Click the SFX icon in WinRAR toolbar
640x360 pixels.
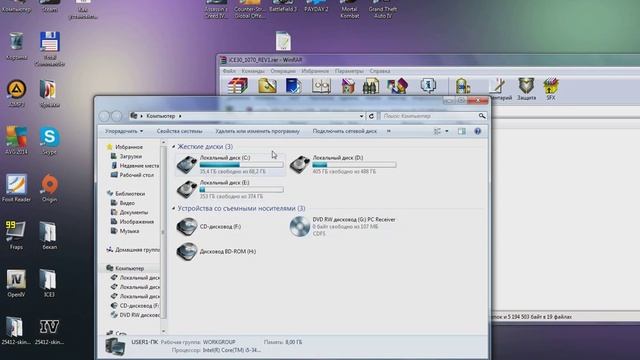point(551,86)
